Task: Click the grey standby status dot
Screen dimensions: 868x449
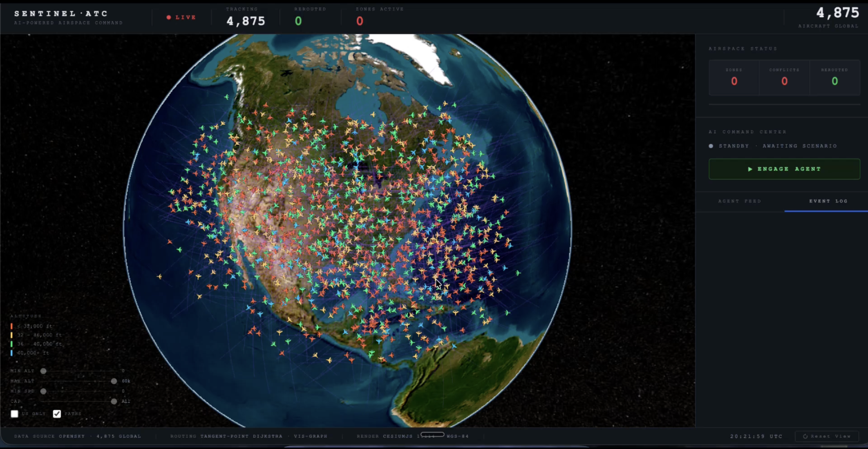Action: tap(711, 146)
